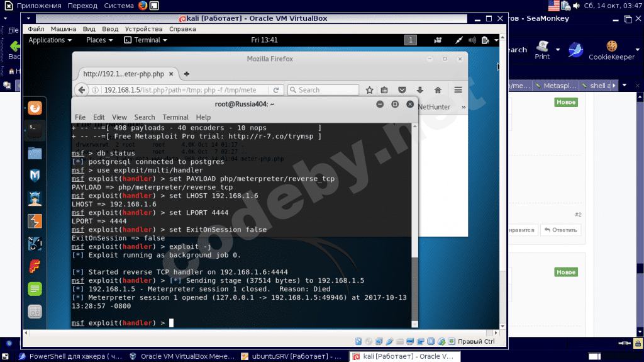
Task: Open VirtualBox Справка menu
Action: tap(182, 29)
